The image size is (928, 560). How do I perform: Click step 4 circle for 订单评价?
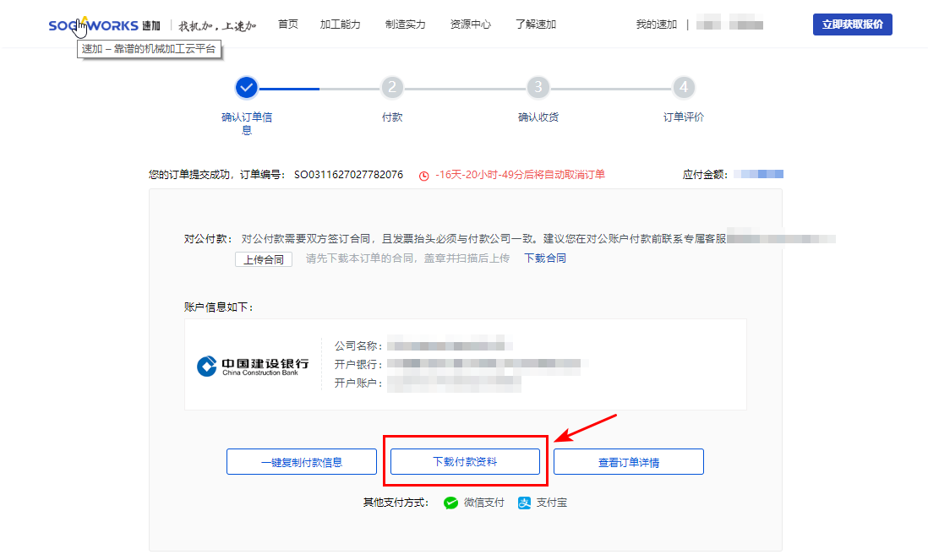pyautogui.click(x=684, y=87)
